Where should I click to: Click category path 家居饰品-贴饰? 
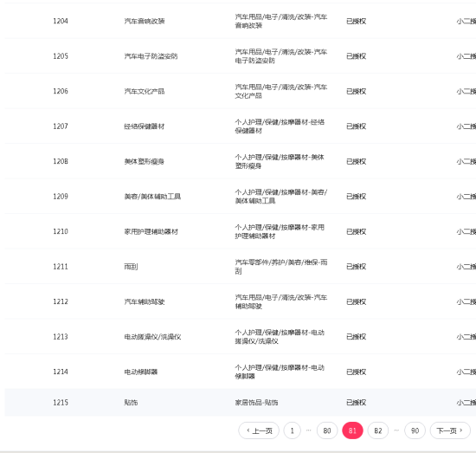[256, 402]
